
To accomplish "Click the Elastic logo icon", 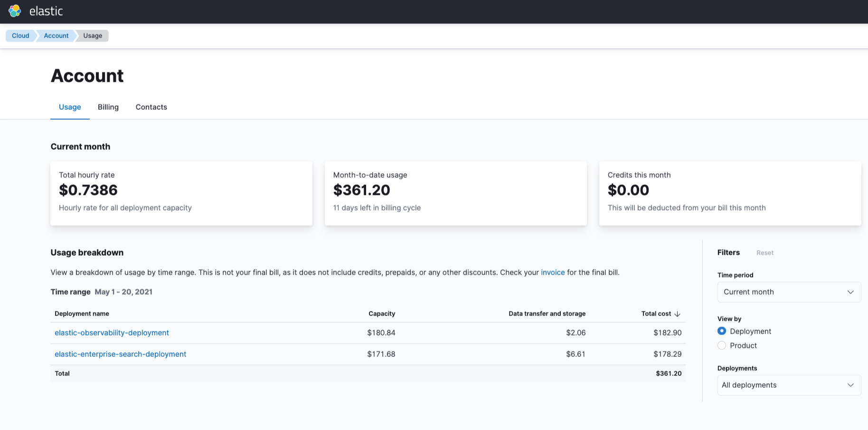I will pos(15,11).
